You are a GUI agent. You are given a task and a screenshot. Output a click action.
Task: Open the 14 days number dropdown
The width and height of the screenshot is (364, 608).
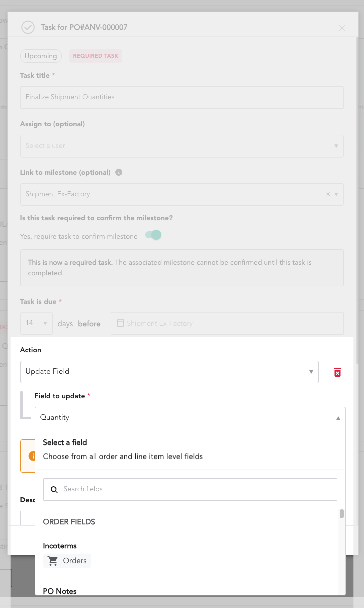36,323
